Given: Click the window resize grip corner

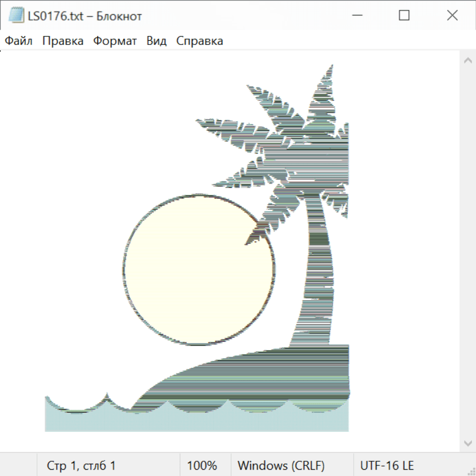Looking at the screenshot, I should [471, 471].
